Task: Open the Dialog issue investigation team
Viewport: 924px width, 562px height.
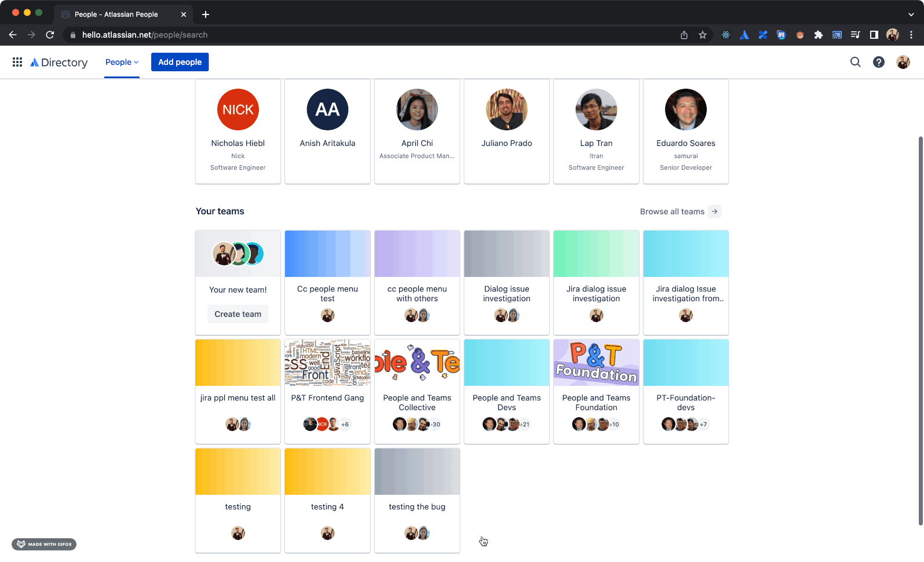Action: pyautogui.click(x=507, y=283)
